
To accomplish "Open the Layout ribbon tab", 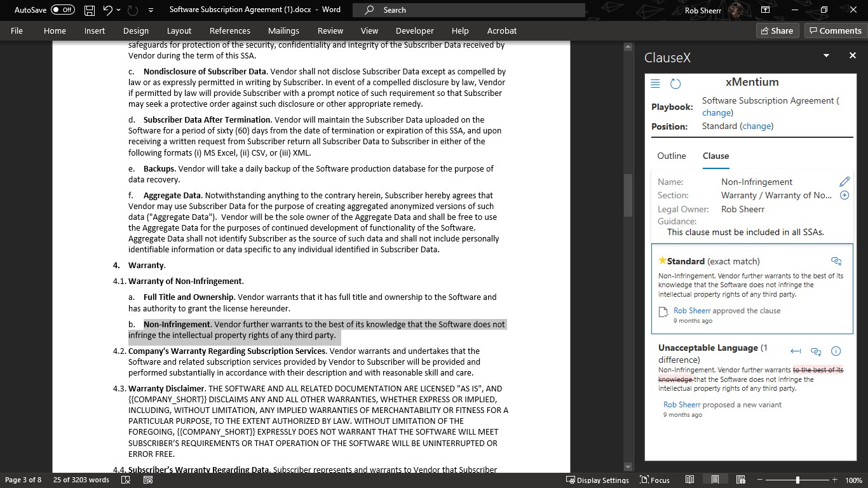I will pos(179,30).
